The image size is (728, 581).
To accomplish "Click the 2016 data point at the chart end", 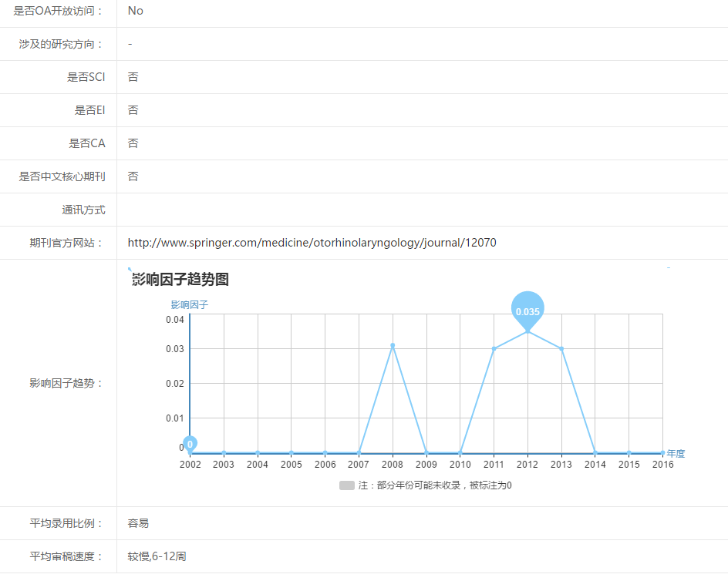I will [x=662, y=452].
